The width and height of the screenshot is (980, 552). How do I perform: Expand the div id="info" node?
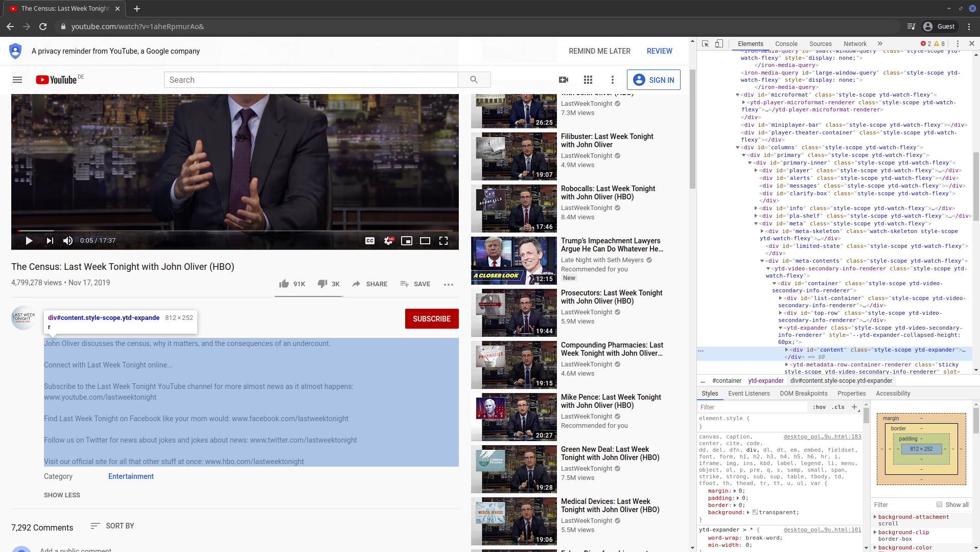pos(756,209)
